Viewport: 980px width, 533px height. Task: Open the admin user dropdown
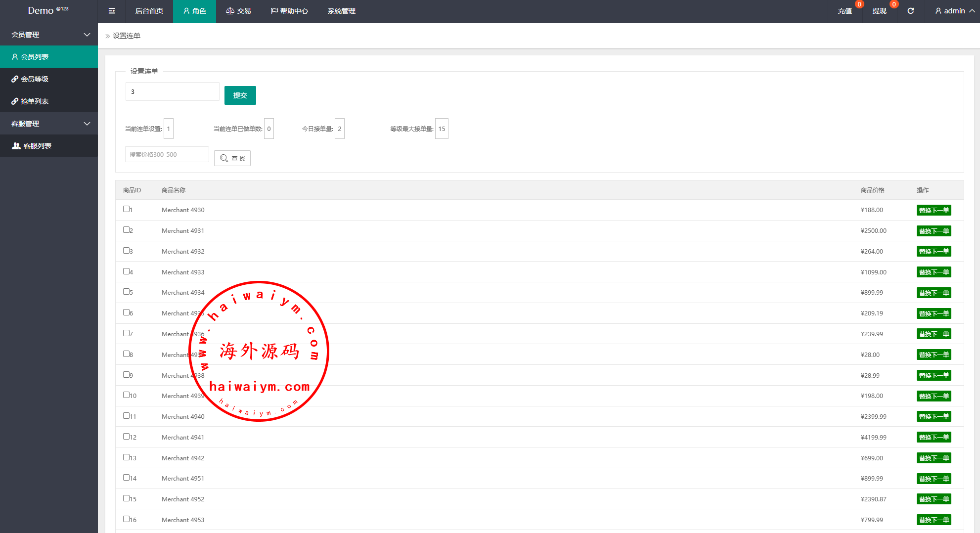pyautogui.click(x=955, y=11)
